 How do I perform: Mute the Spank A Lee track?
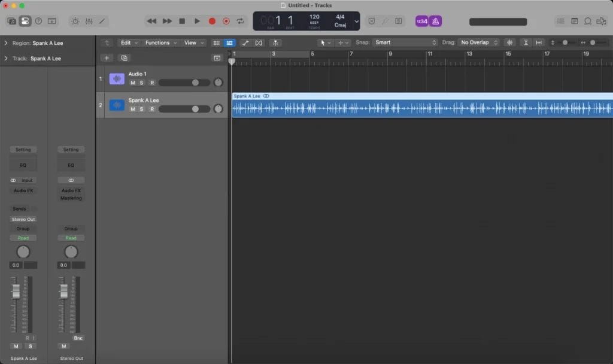[x=132, y=109]
